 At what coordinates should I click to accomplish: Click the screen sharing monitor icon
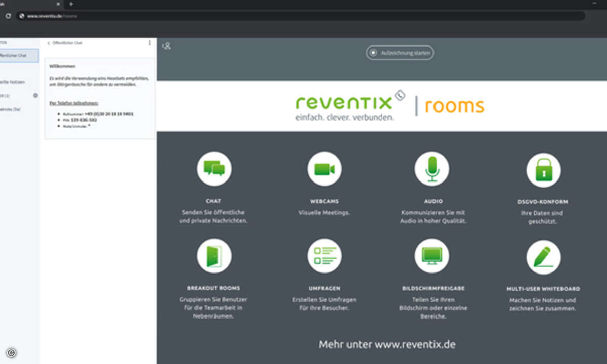tap(432, 256)
